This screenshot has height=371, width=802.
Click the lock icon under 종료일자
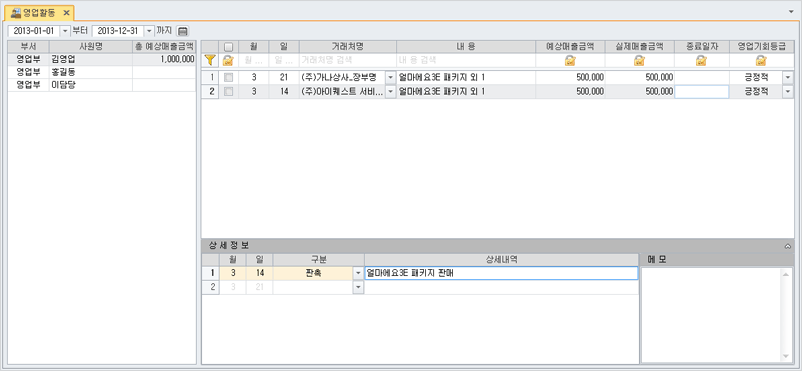(x=701, y=61)
